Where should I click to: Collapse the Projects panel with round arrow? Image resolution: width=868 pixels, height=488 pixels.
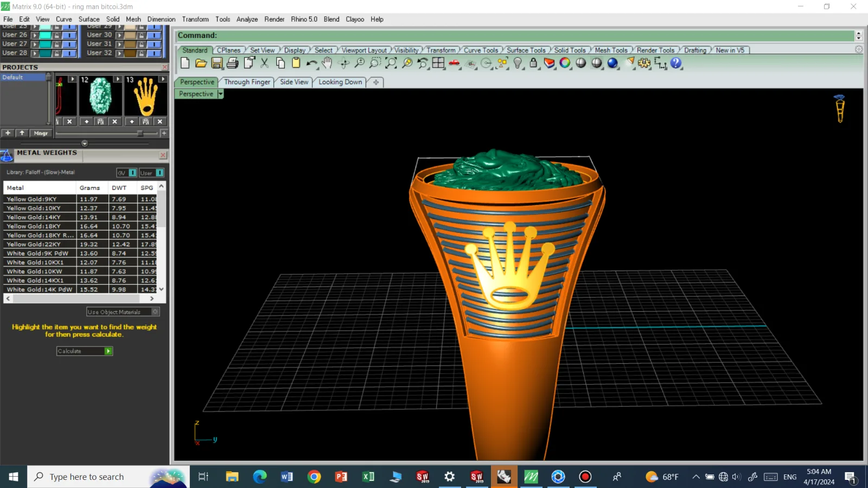(85, 144)
